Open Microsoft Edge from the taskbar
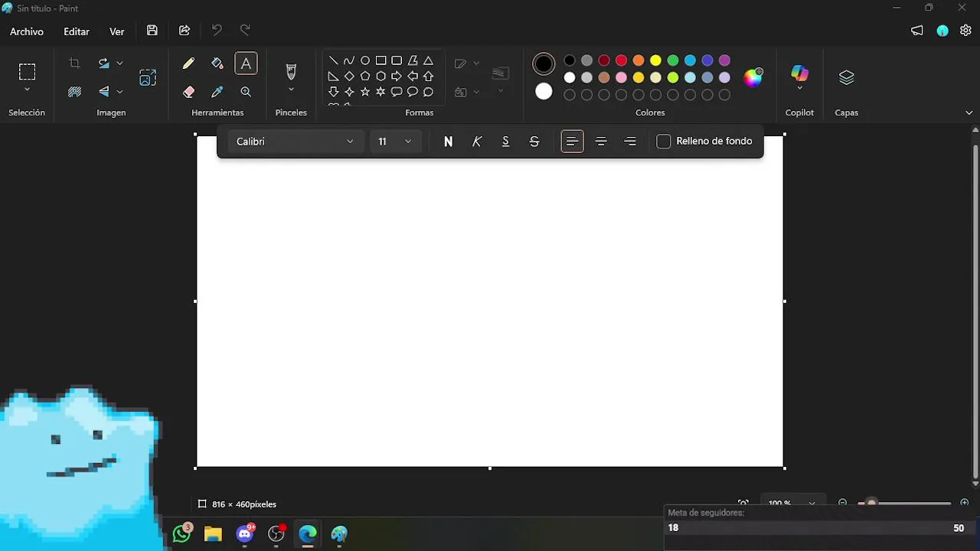 308,533
